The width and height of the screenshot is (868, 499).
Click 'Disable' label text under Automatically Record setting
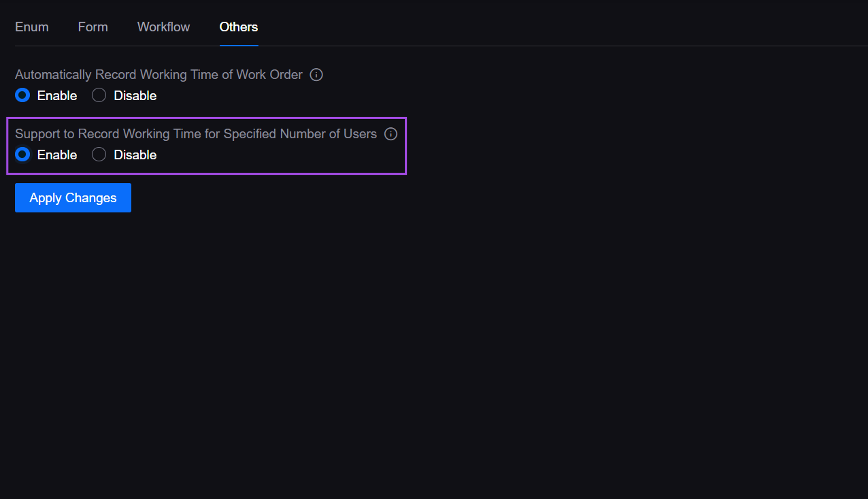coord(135,96)
